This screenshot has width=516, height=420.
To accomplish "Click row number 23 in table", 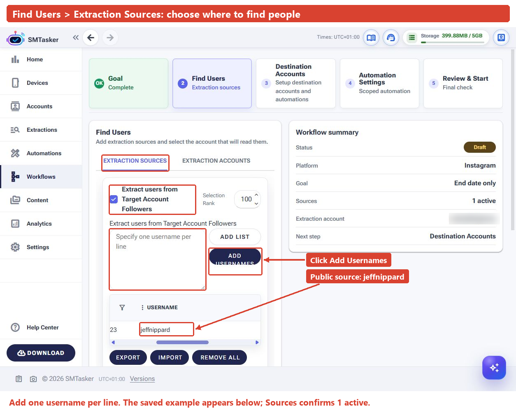I will 114,330.
